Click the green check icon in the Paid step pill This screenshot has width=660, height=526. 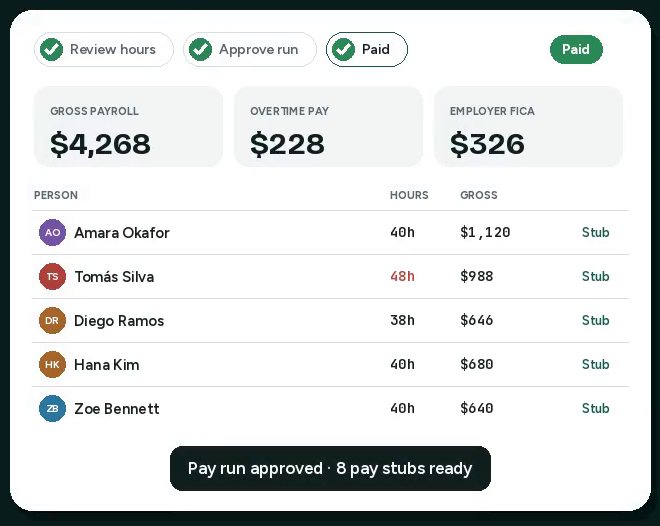(x=343, y=50)
